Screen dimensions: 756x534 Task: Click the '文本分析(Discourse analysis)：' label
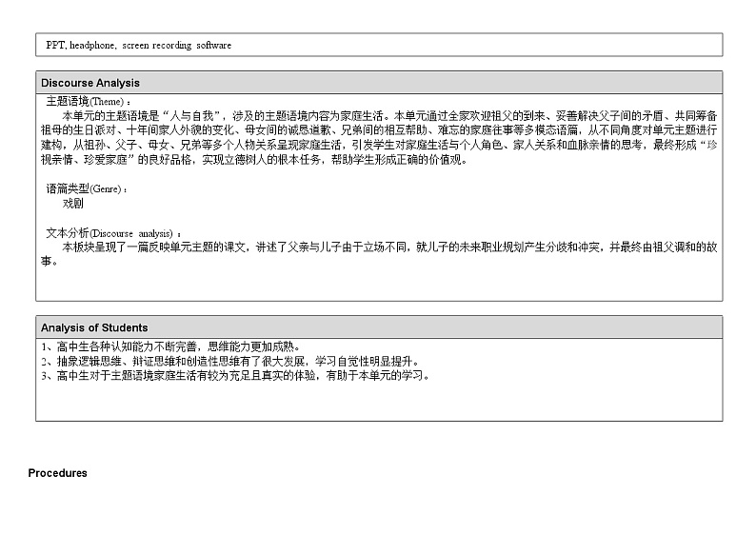(x=114, y=234)
